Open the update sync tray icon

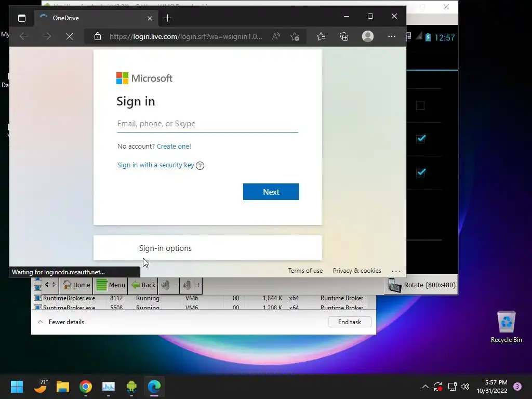437,387
